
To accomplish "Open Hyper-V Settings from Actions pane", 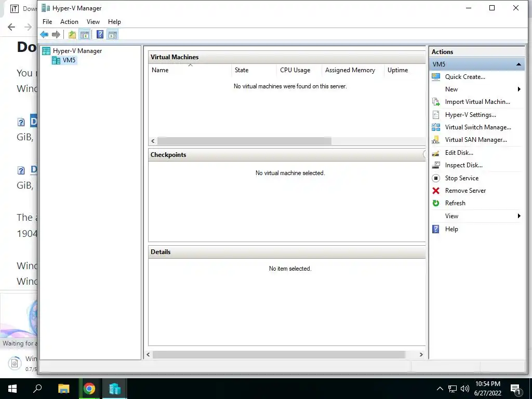I will pyautogui.click(x=470, y=115).
